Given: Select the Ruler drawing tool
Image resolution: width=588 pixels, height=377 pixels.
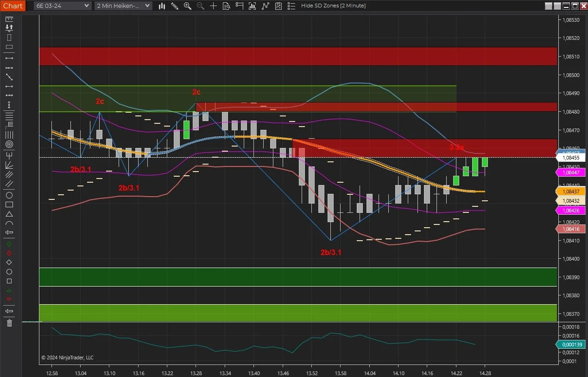Looking at the screenshot, I should click(x=9, y=19).
